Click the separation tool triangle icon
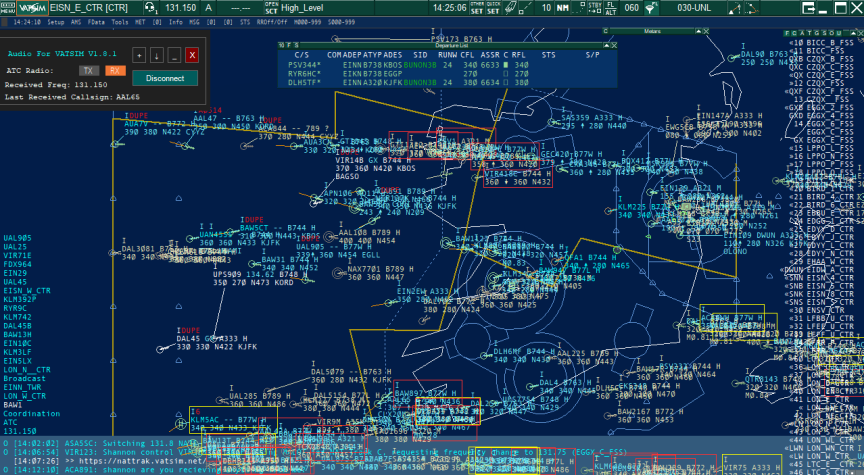The height and width of the screenshot is (475, 864). pyautogui.click(x=735, y=8)
